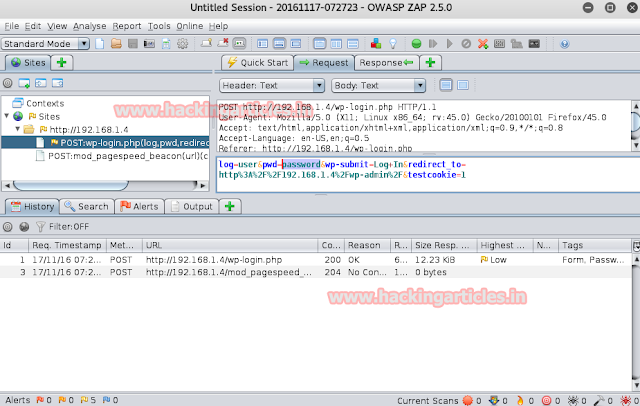
Task: Select the combined header and body view icon
Action: click(x=446, y=85)
